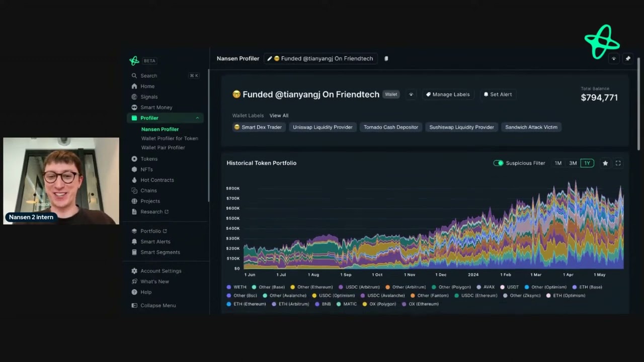This screenshot has height=362, width=644.
Task: Toggle the eye icon in the header bar
Action: coord(614,59)
